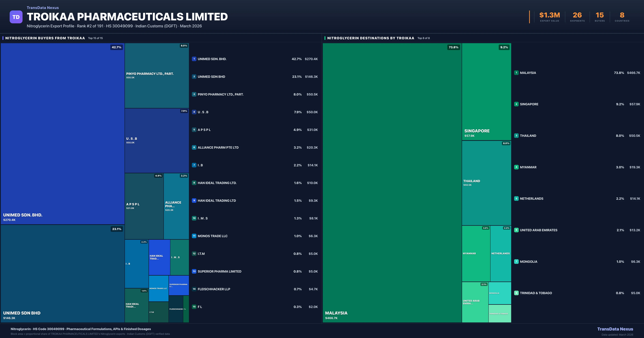Click the TD logo icon in the header
Screen dimensions: 644x338
tap(16, 17)
